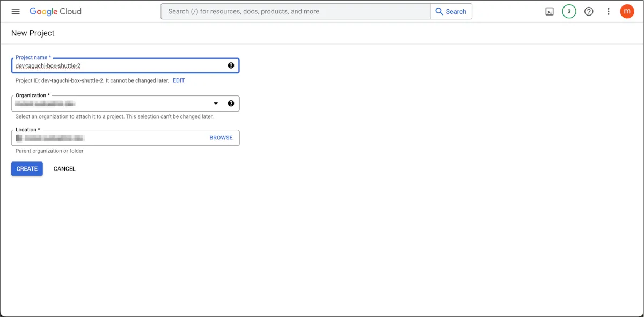Screen dimensions: 644x317
Task: Click the New Project page heading
Action: click(x=33, y=33)
